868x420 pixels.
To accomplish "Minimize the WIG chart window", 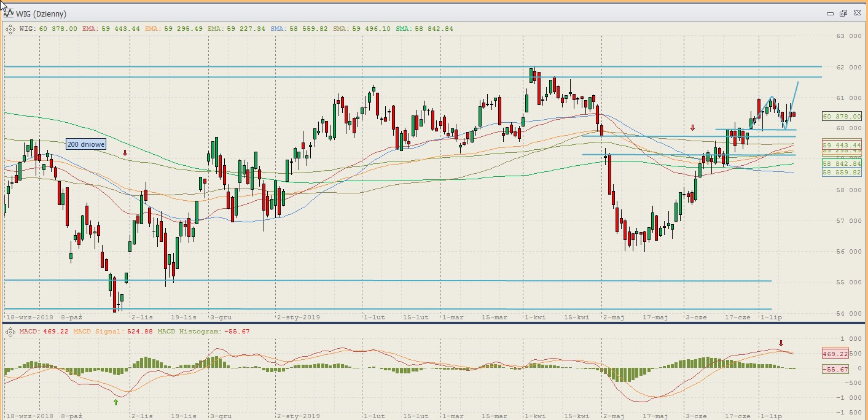I will coord(830,13).
